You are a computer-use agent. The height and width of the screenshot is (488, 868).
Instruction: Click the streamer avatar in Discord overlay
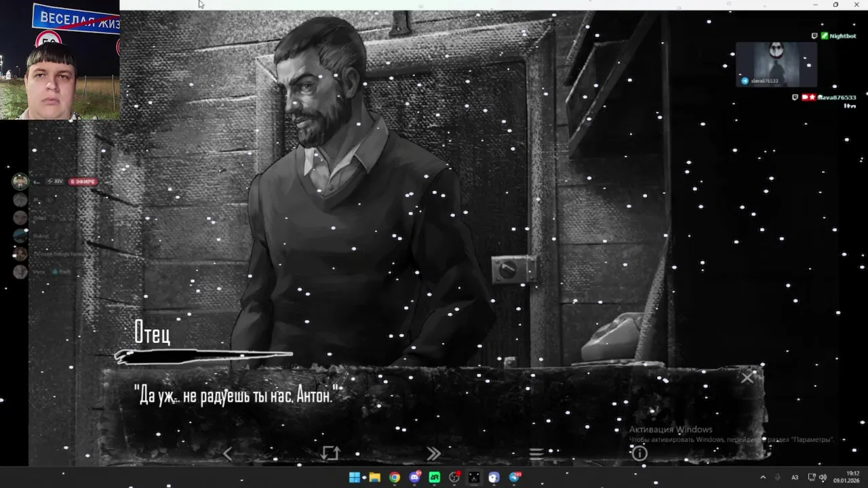[20, 181]
